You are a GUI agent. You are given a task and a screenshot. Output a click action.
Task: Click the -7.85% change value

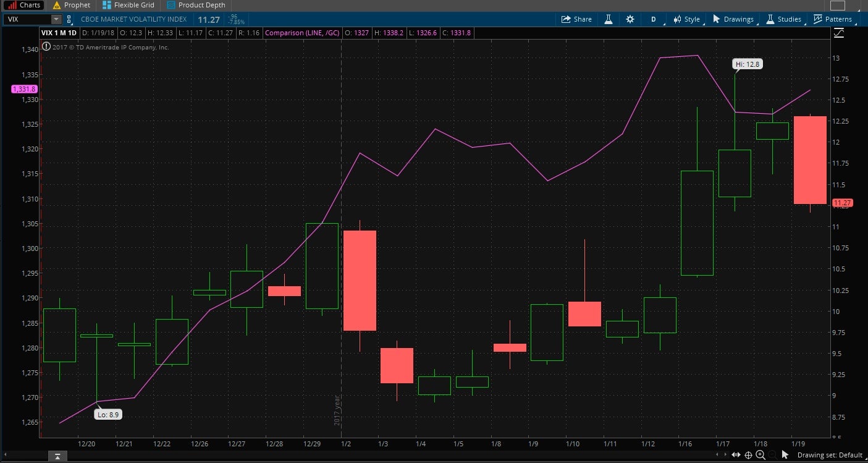236,22
